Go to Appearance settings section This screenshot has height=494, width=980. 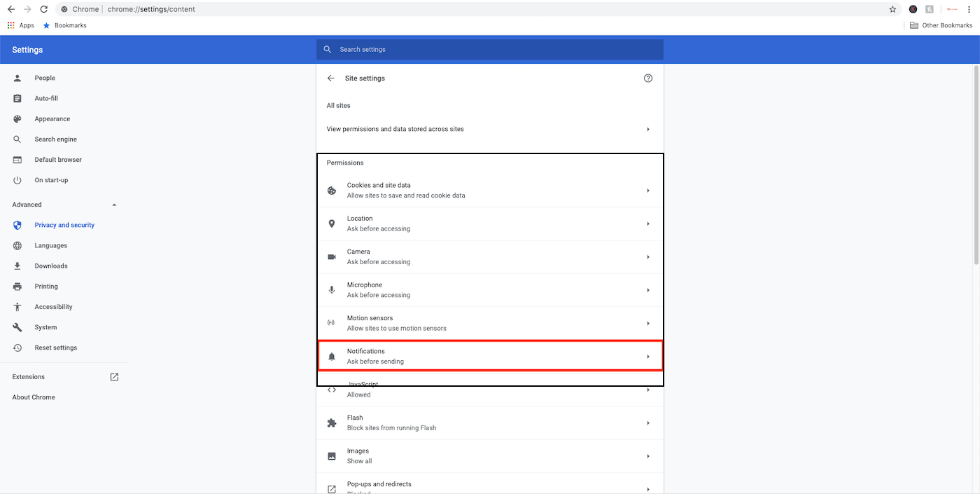pos(52,119)
